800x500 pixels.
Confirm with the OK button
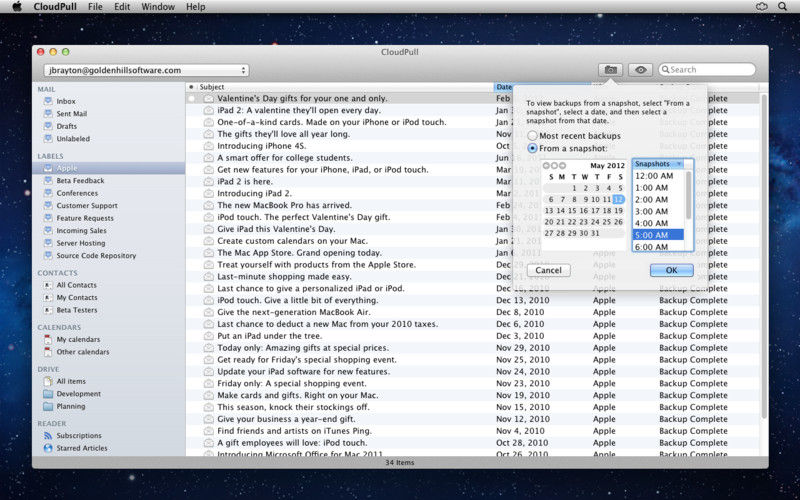(671, 270)
